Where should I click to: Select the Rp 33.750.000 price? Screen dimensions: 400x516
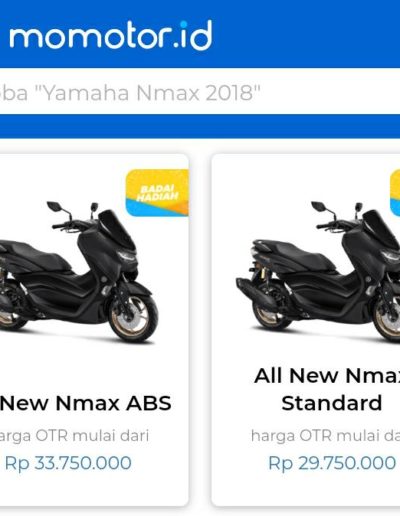(x=68, y=463)
